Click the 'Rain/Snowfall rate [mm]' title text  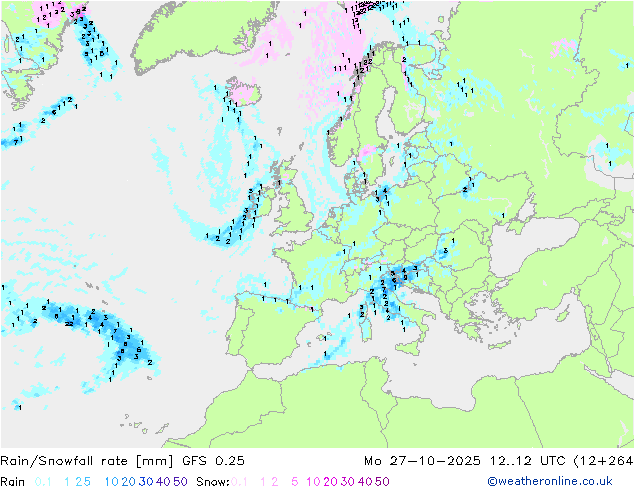[x=87, y=461]
